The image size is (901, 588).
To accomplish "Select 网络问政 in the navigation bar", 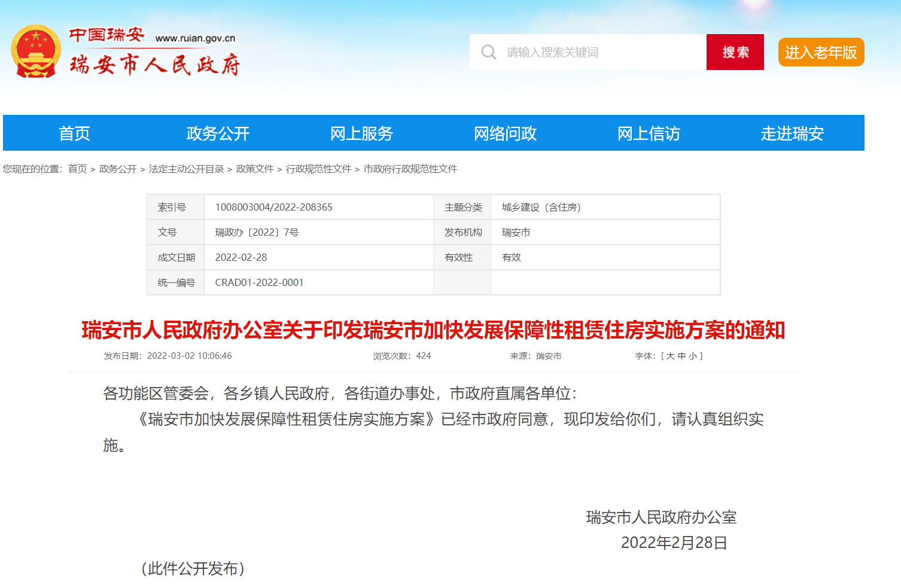I will (505, 133).
